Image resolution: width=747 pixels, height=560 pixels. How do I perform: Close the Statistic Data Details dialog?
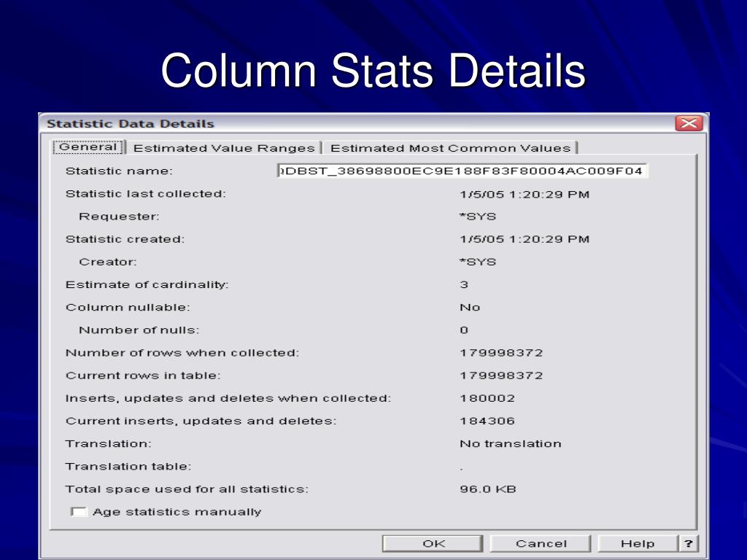(689, 123)
